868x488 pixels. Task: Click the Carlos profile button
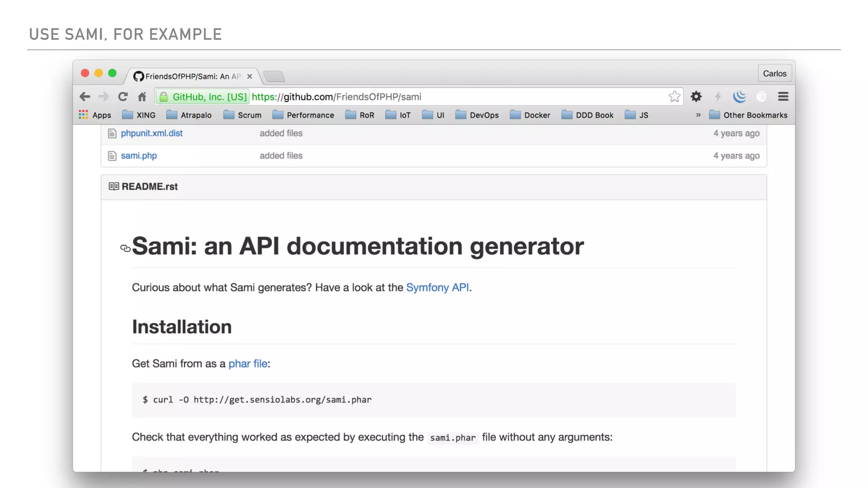pyautogui.click(x=774, y=73)
